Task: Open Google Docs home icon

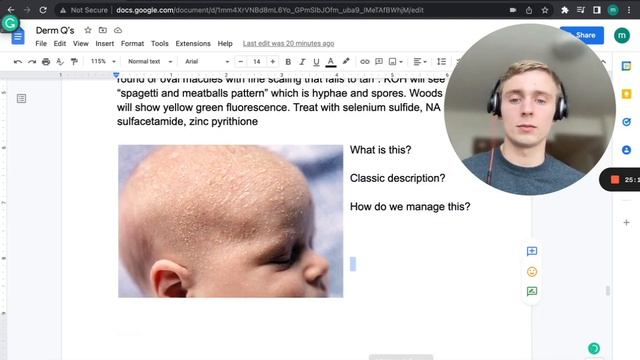Action: (18, 37)
